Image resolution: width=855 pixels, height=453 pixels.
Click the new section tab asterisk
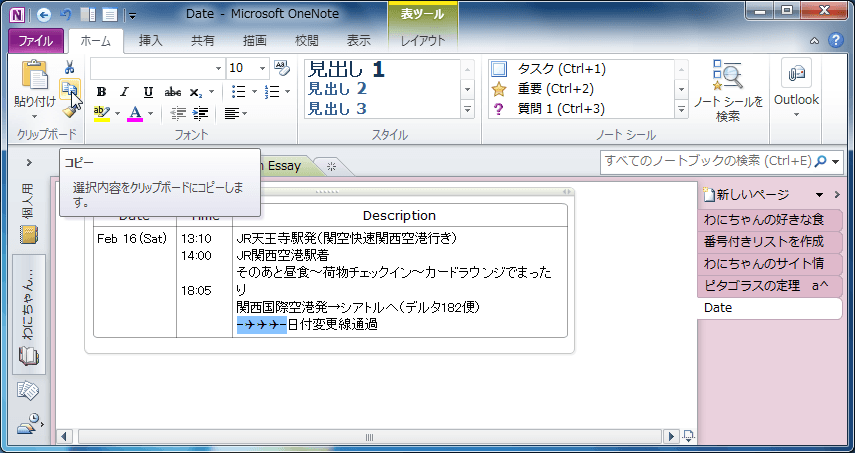click(x=331, y=166)
